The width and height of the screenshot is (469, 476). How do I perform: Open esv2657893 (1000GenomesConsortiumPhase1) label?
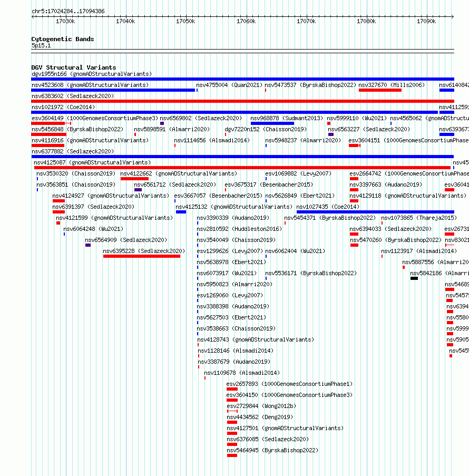290,384
